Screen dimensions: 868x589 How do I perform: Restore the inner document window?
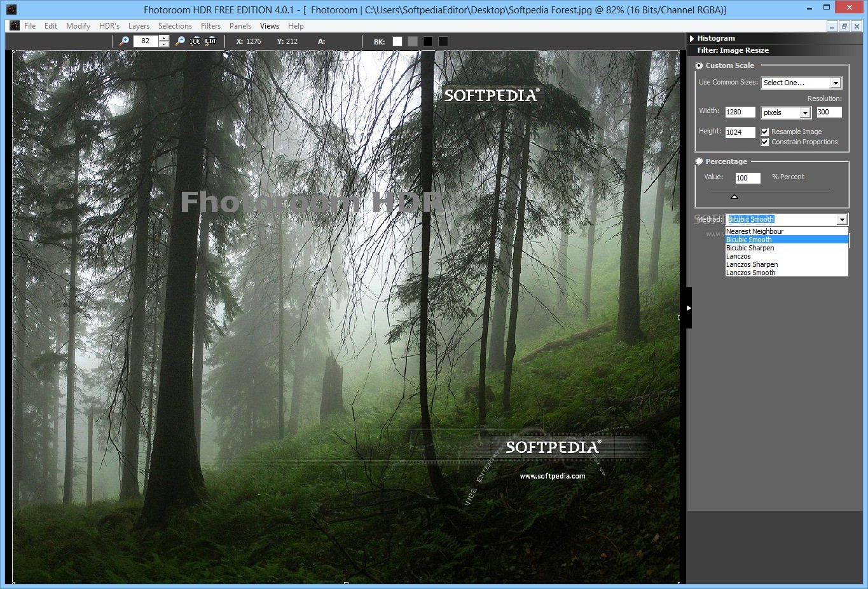[x=844, y=26]
